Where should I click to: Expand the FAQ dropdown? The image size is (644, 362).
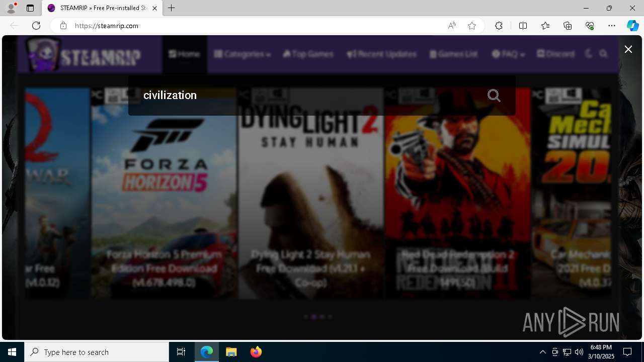pos(509,54)
